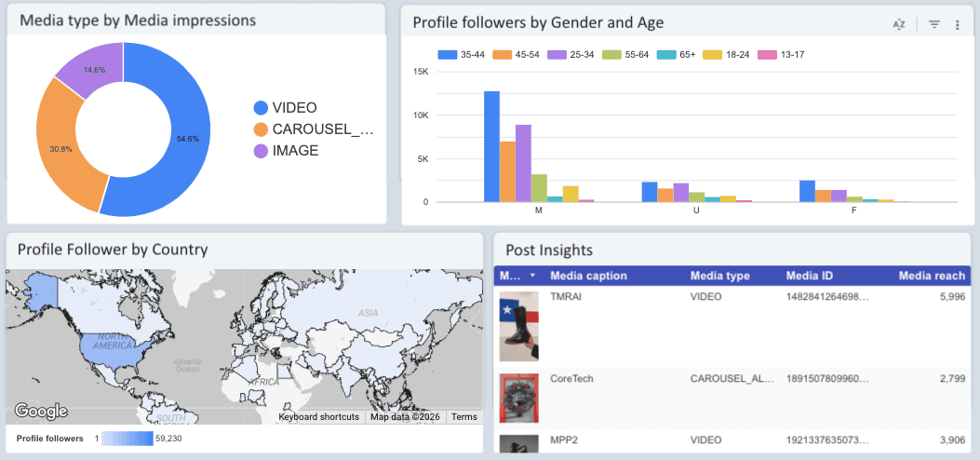The height and width of the screenshot is (460, 980).
Task: Click the 45-54 legend color swatch
Action: pos(502,55)
